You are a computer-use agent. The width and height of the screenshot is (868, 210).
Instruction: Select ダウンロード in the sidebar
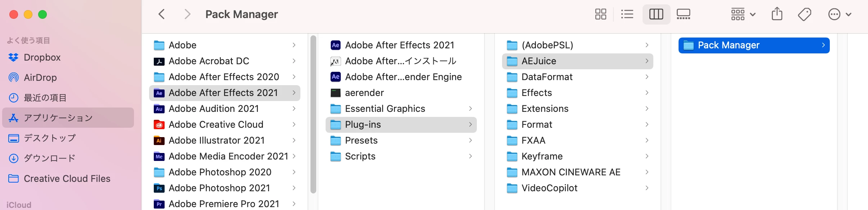50,158
